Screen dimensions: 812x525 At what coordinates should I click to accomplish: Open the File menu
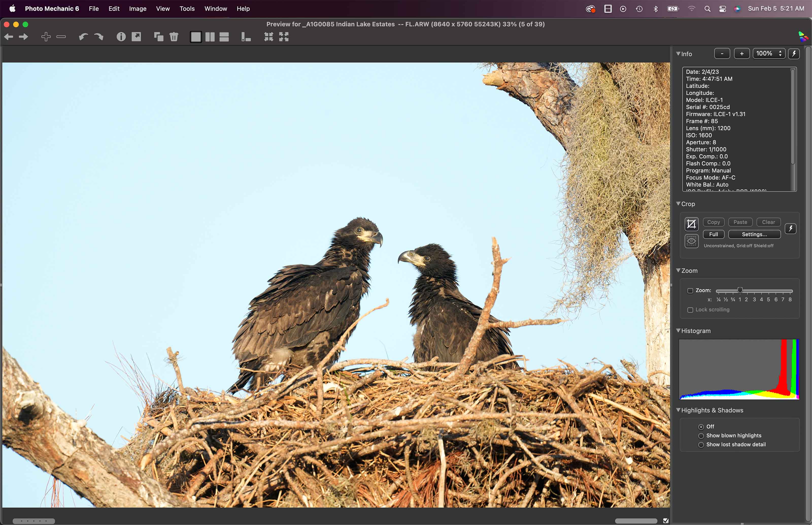pos(94,9)
